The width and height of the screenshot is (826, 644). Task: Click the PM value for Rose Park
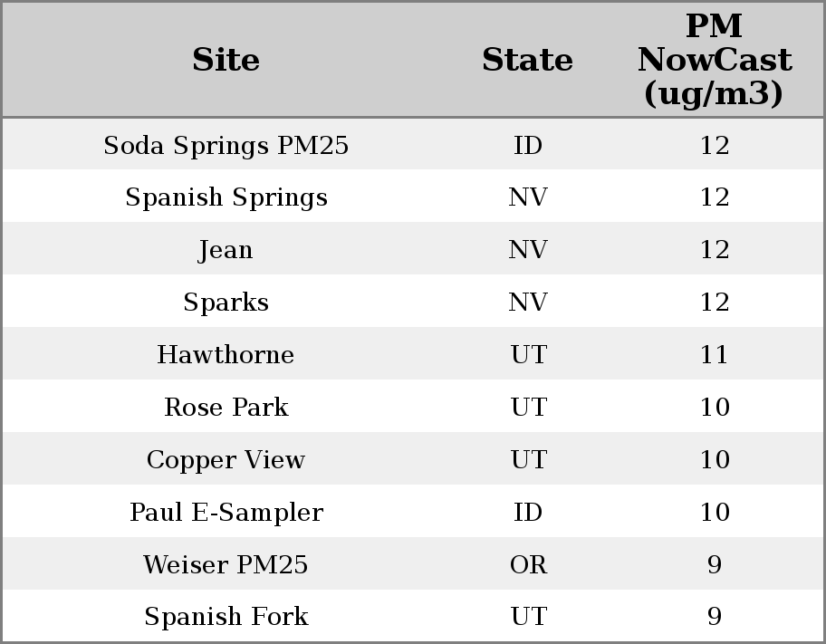click(714, 407)
